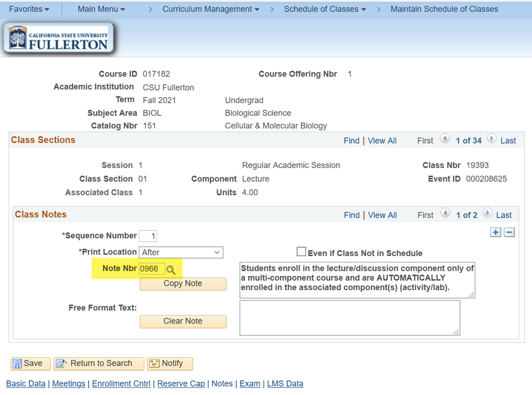The image size is (532, 395).
Task: Open Schedule of Classes breadcrumb menu
Action: (325, 9)
